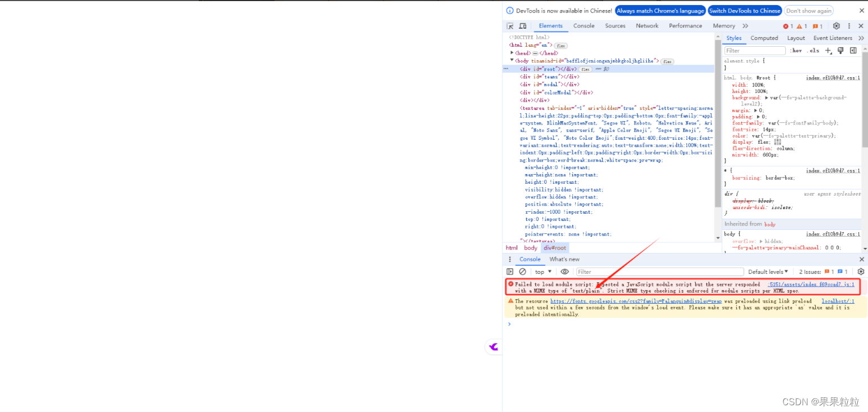Select the Computed styles tab
The width and height of the screenshot is (868, 412).
click(x=764, y=38)
